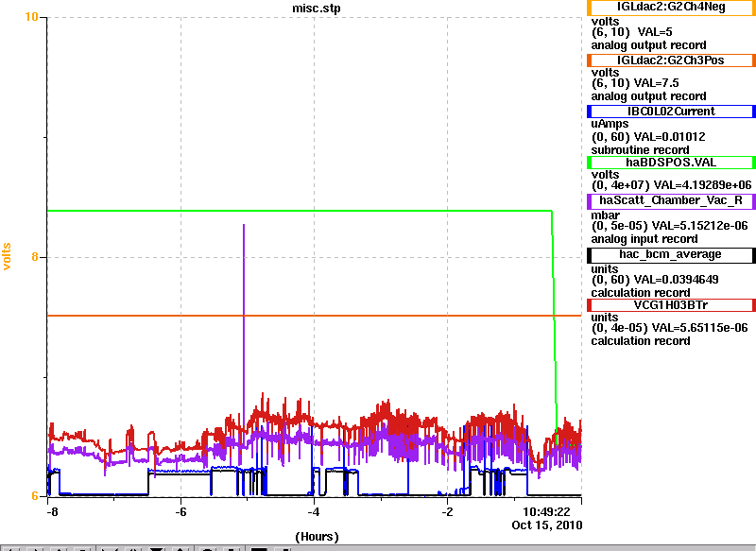The image size is (756, 551).
Task: Click the y-axis maximum label '10'
Action: tap(31, 17)
